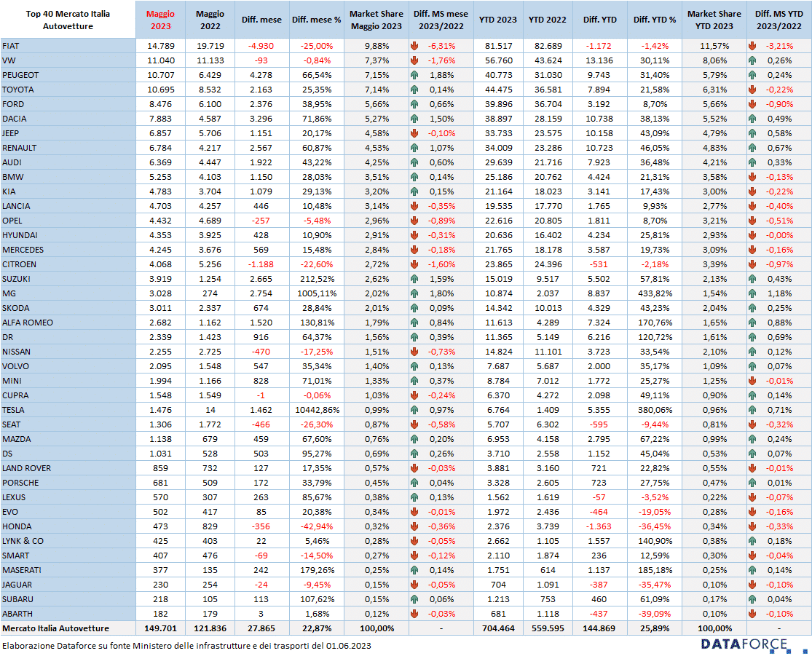
Task: Click FIAT's Diff. mese value -4.930
Action: (261, 46)
